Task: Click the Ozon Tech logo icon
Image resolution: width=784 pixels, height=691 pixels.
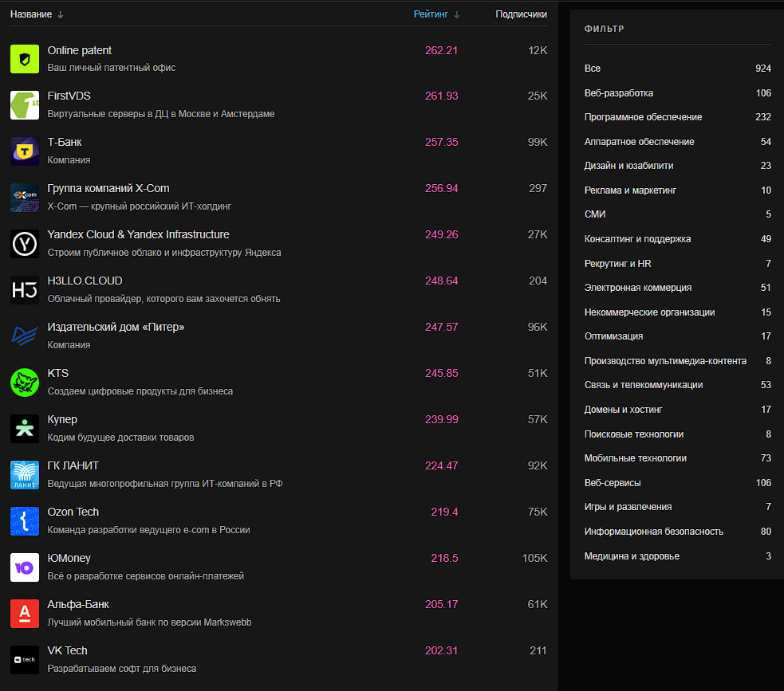Action: coord(25,521)
